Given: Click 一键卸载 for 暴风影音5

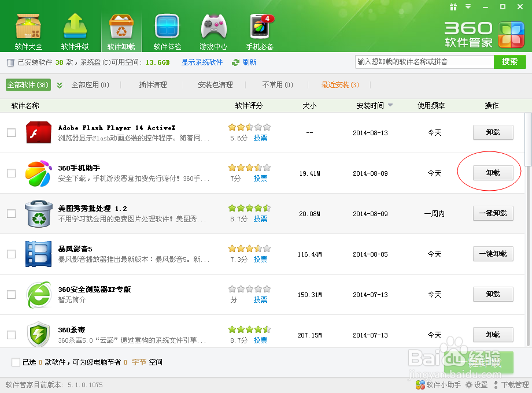Looking at the screenshot, I should tap(493, 254).
